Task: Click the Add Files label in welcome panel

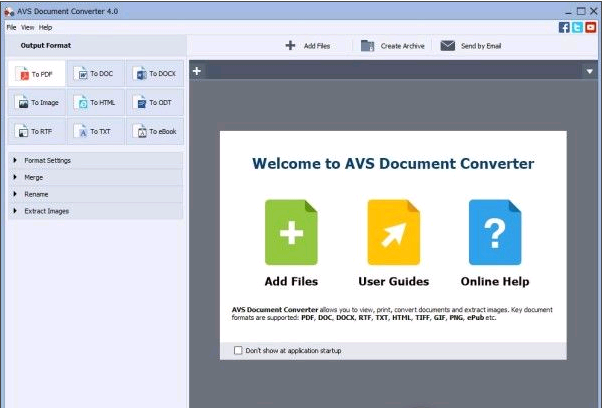Action: [x=291, y=281]
